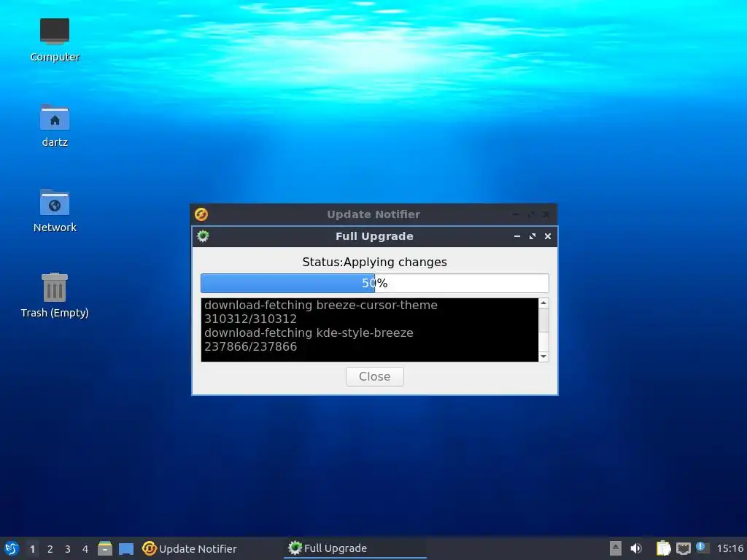
Task: Open the Trash (Empty) desktop icon
Action: pos(54,296)
